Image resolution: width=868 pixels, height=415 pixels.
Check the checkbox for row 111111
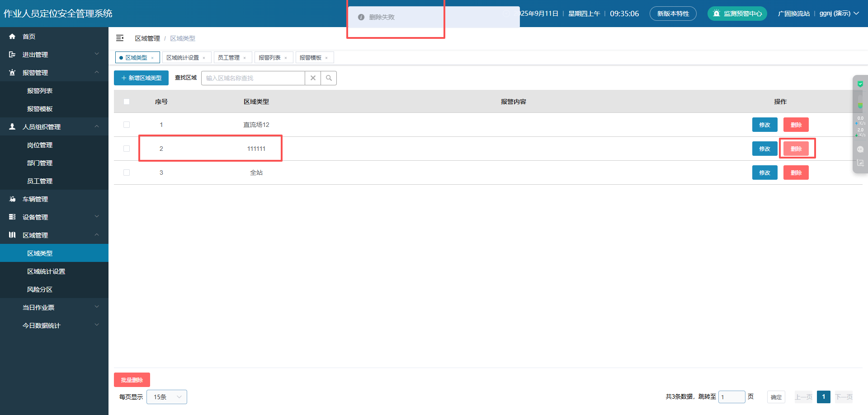(127, 149)
